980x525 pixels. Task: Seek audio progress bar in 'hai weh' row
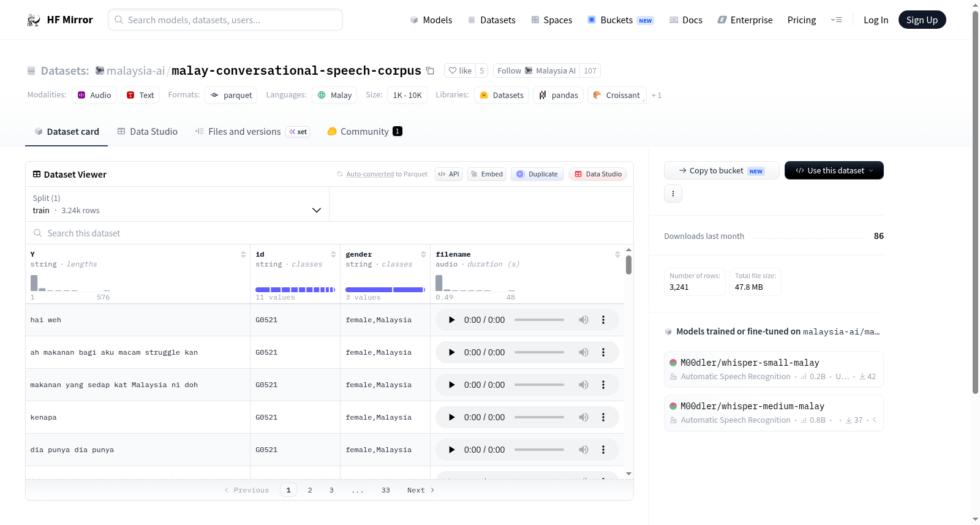(539, 320)
